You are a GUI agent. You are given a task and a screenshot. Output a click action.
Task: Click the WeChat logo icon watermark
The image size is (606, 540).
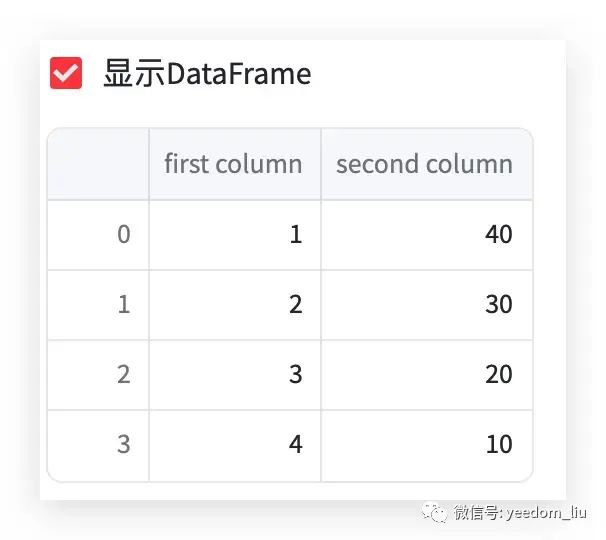(x=434, y=513)
